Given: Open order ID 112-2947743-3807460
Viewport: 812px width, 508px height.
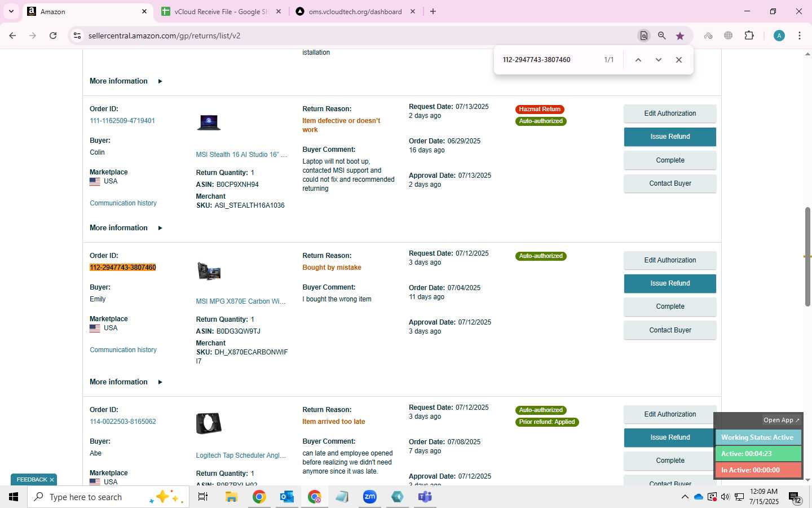Looking at the screenshot, I should (x=122, y=268).
